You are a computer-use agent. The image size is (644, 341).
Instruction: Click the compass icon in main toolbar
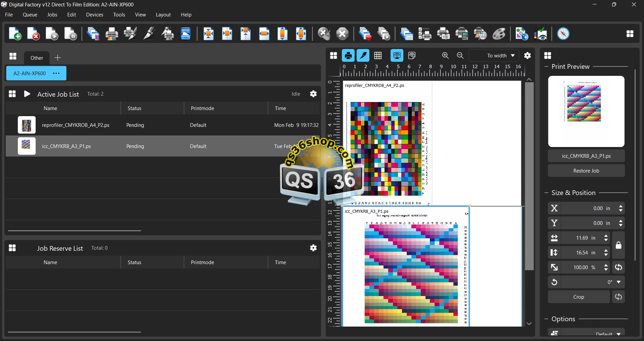coord(564,34)
